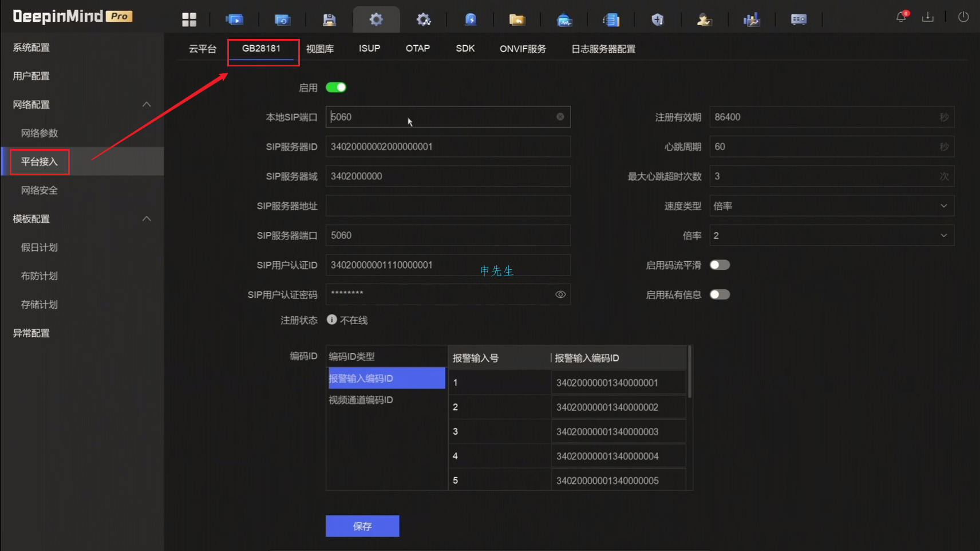Click the file management folder icon
Screen dimensions: 980x551
517,19
